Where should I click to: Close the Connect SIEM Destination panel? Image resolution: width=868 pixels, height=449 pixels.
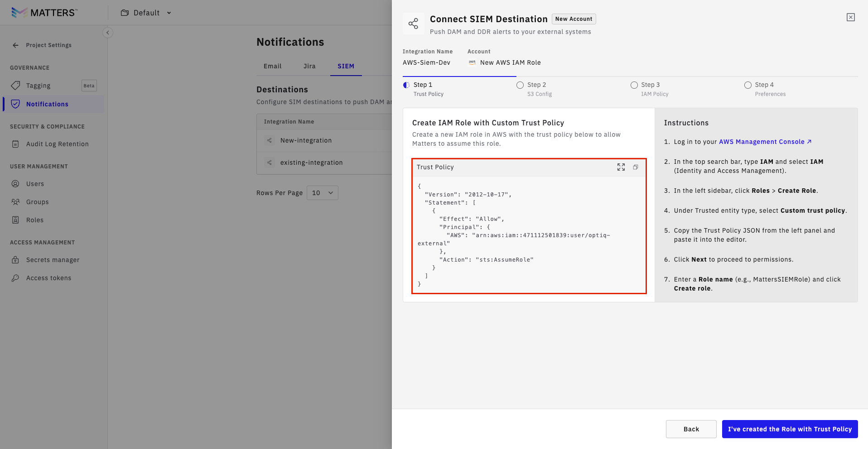(850, 17)
